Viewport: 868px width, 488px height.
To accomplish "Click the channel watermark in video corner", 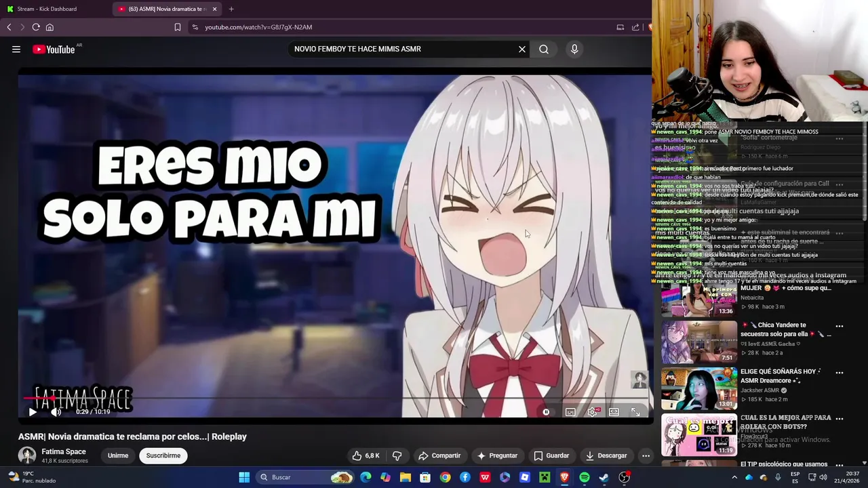I will pos(639,380).
